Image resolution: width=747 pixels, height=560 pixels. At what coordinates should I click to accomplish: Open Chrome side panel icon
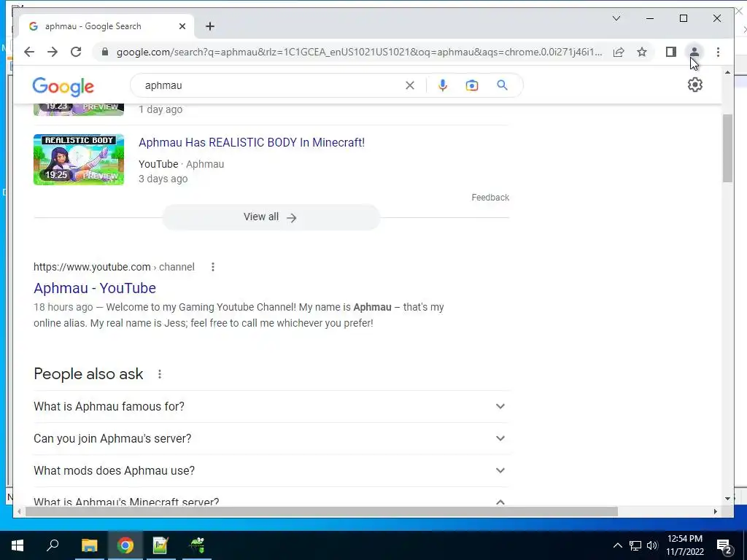[671, 52]
